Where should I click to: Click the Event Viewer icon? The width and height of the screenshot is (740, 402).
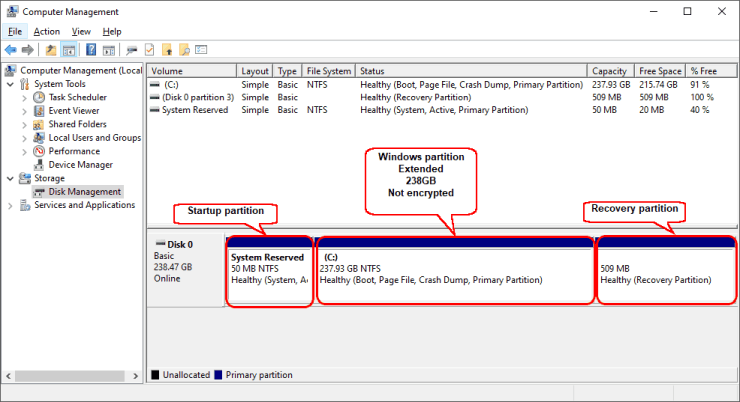[x=39, y=111]
